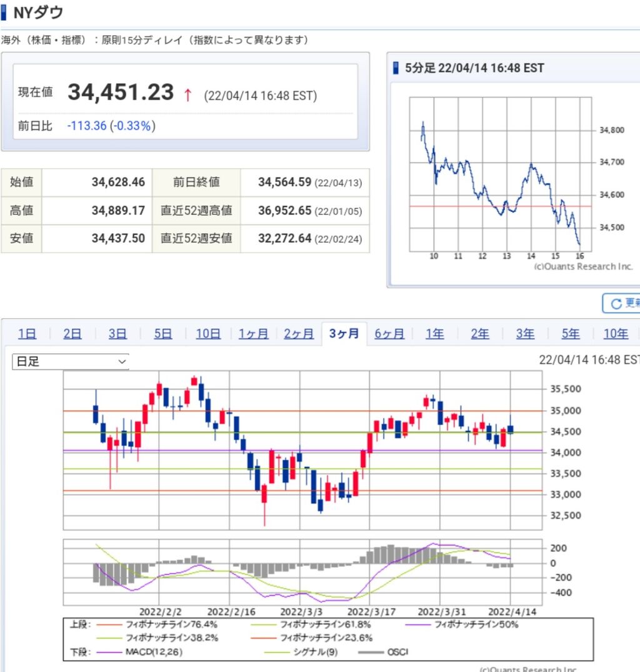
Task: Click 52-week high value 36,952.65
Action: coord(284,211)
